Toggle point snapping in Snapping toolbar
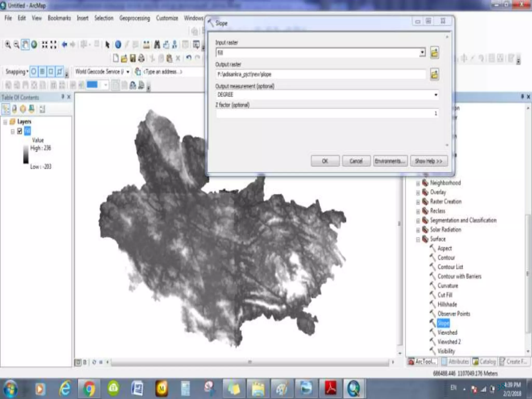 click(34, 71)
